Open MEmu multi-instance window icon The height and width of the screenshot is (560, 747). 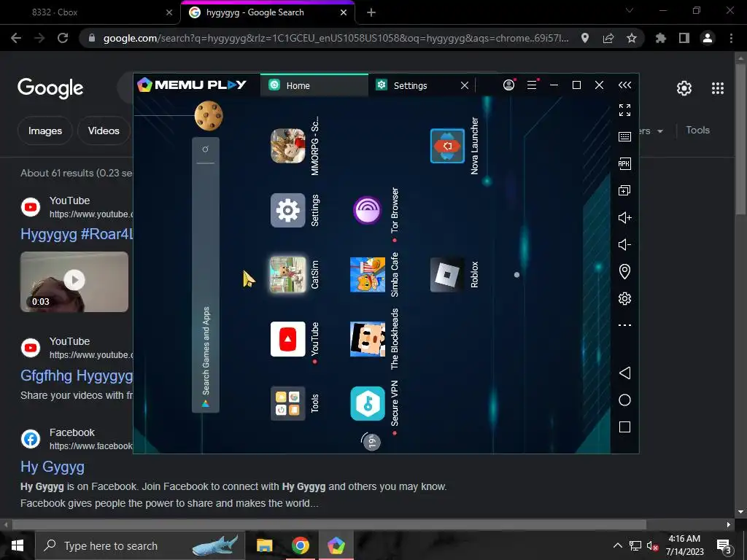[x=624, y=190]
